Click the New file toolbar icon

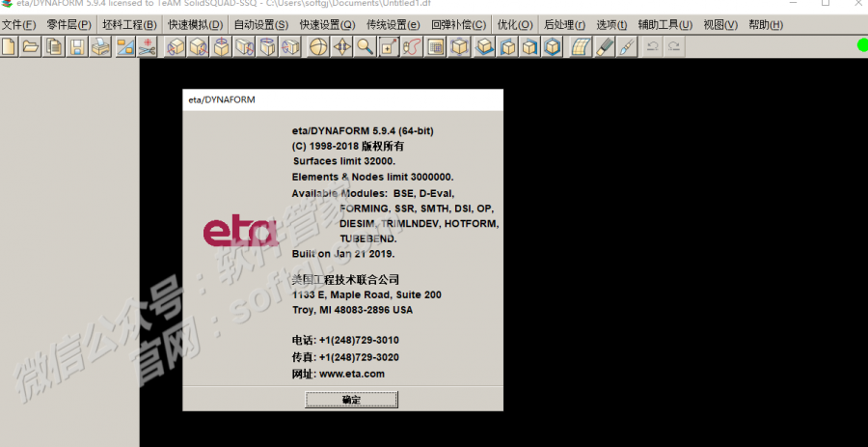tap(9, 47)
